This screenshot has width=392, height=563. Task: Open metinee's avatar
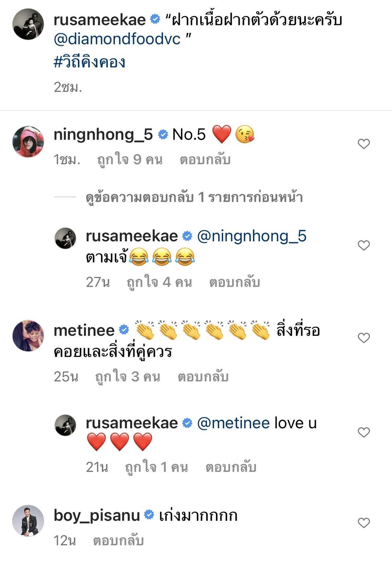[28, 335]
